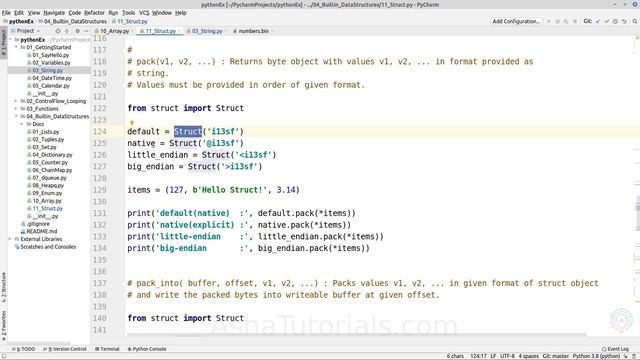
Task: Expand the Docs folder
Action: click(22, 124)
